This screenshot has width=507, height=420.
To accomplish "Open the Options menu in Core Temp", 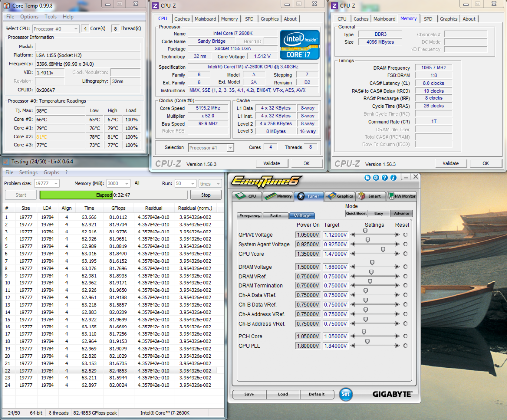I will (x=29, y=17).
